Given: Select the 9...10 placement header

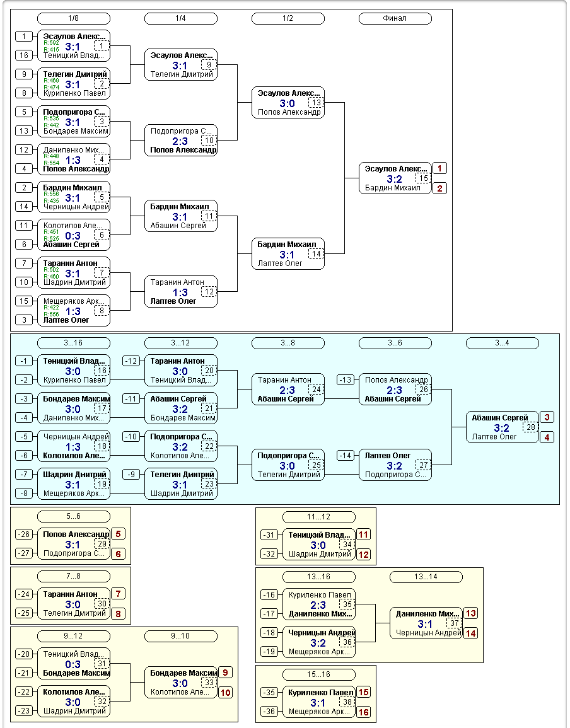Looking at the screenshot, I should point(181,636).
